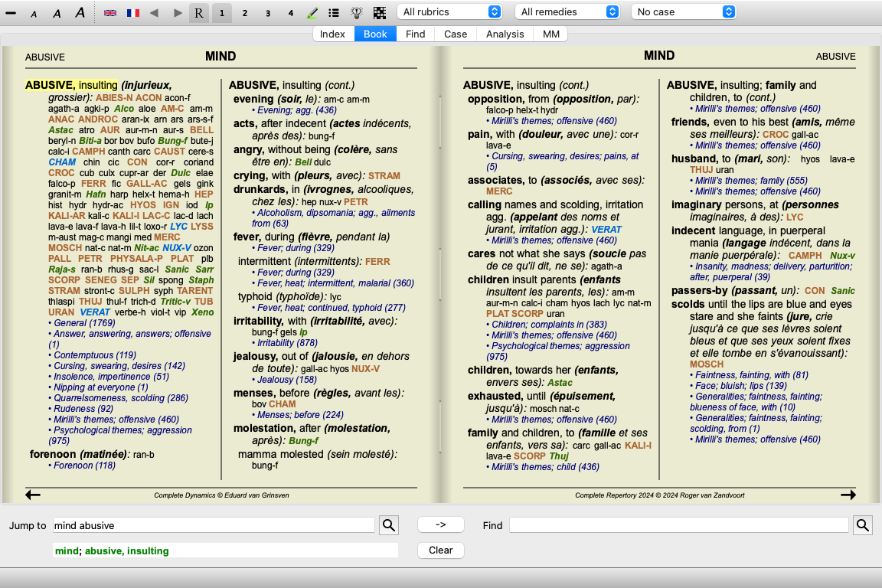Click the light bulb icon
The height and width of the screenshot is (588, 882).
(357, 13)
